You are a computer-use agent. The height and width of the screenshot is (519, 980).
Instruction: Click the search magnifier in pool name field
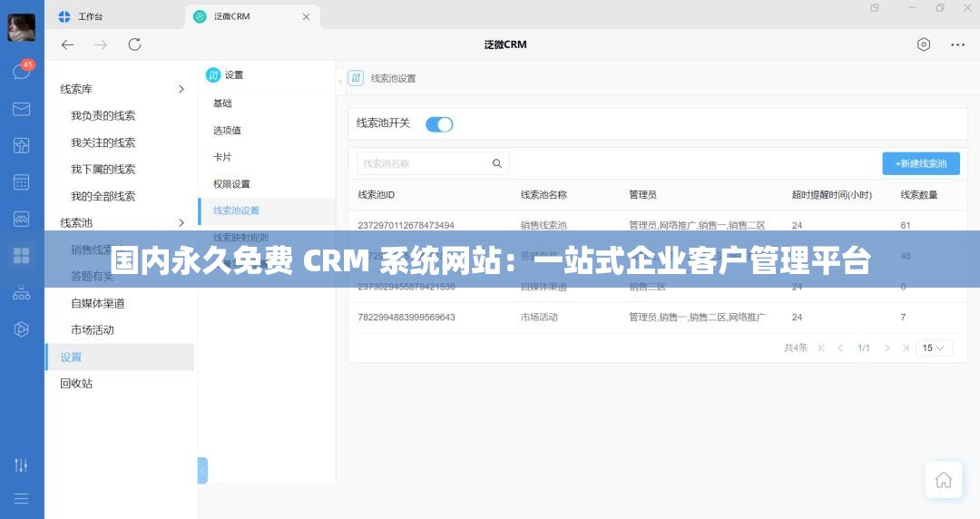497,163
